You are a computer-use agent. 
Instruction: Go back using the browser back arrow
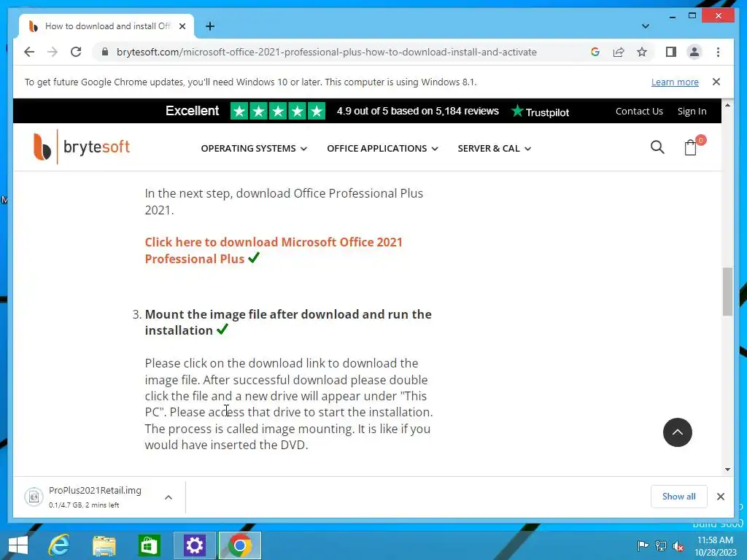(x=29, y=52)
